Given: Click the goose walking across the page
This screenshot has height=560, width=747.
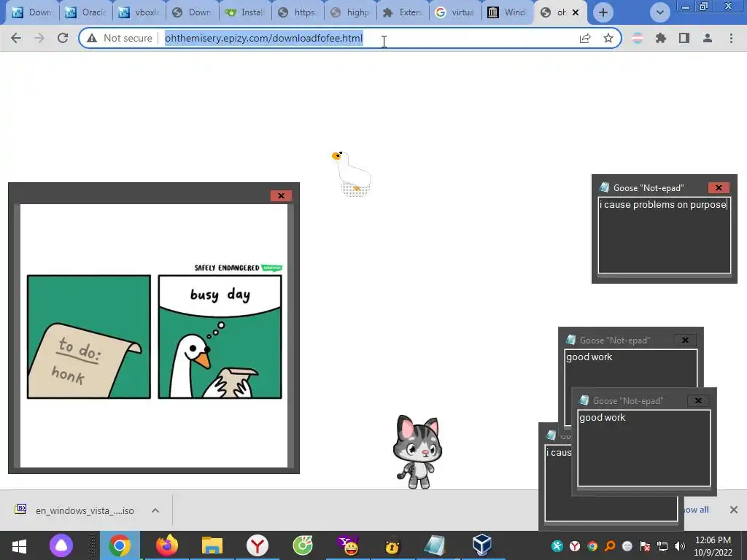Looking at the screenshot, I should point(352,173).
